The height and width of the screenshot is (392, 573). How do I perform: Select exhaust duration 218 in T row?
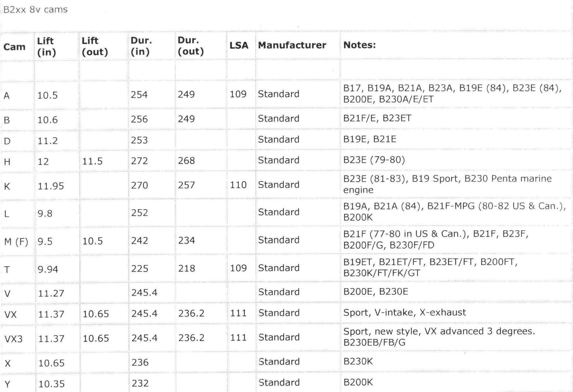pos(186,268)
